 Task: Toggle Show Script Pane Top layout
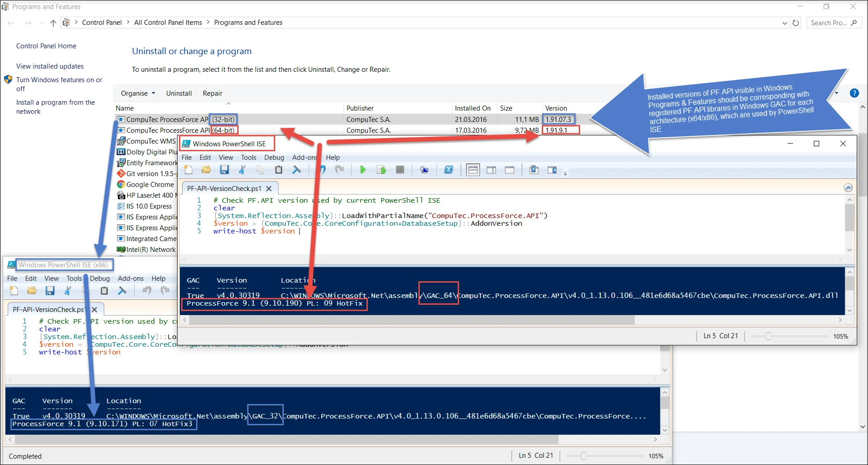473,170
